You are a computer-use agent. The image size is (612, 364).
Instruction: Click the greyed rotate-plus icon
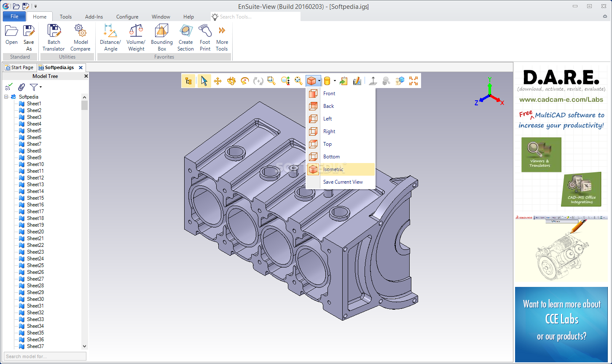tap(258, 81)
